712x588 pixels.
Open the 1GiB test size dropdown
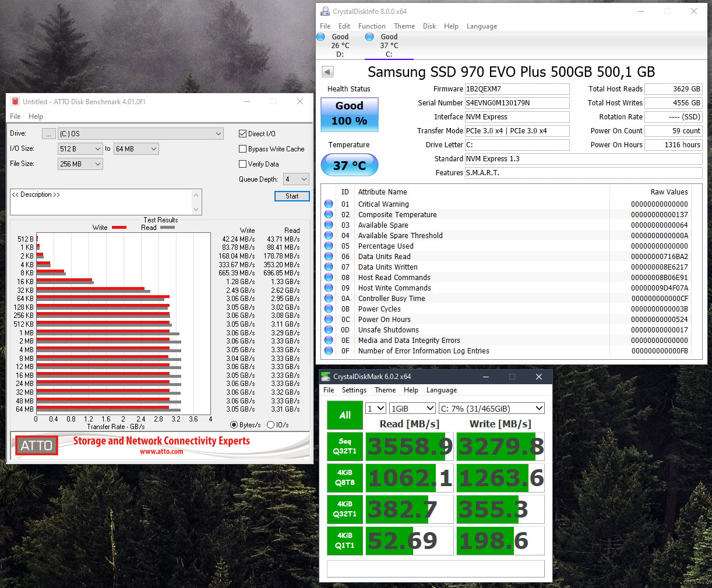point(413,408)
